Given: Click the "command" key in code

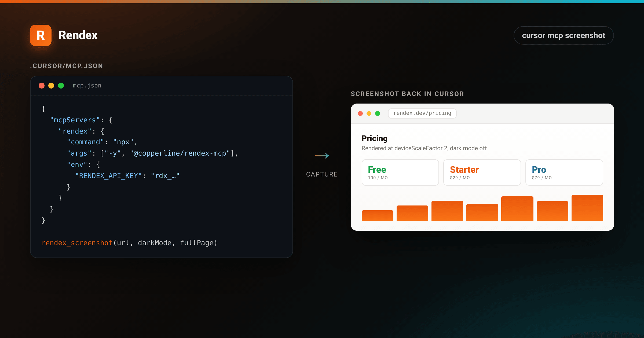Looking at the screenshot, I should point(85,142).
